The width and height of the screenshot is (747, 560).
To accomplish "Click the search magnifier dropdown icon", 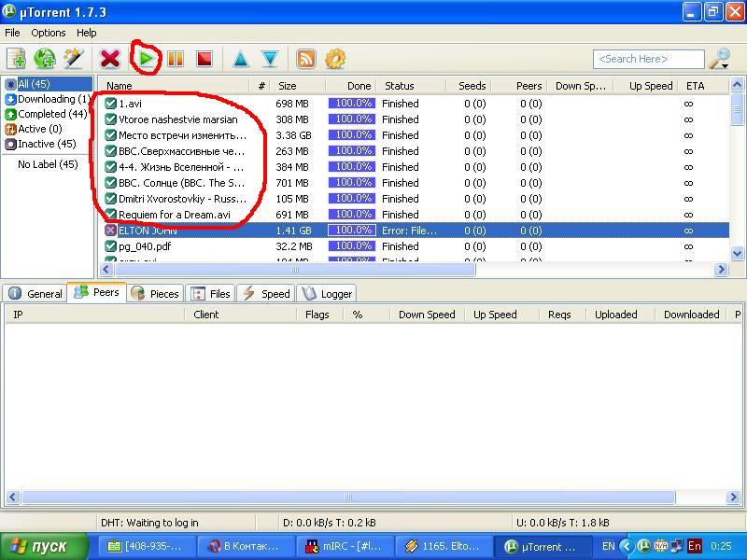I will pyautogui.click(x=719, y=59).
